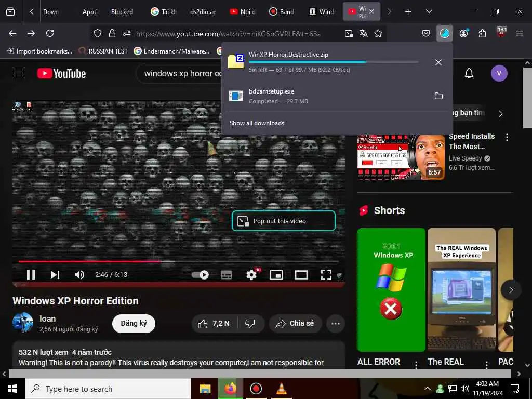This screenshot has width=532, height=399.
Task: Open YouTube notifications bell
Action: (x=469, y=73)
